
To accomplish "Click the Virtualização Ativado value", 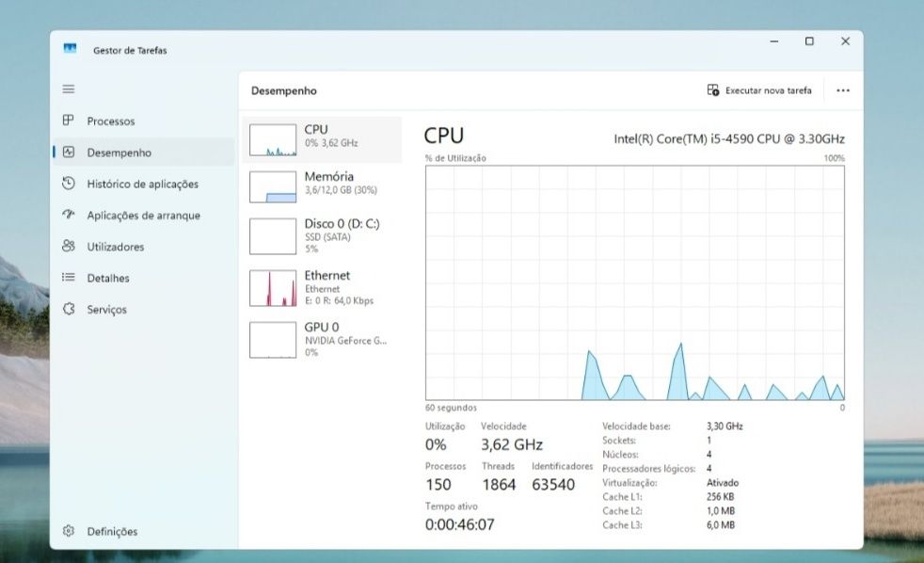I will pyautogui.click(x=723, y=483).
